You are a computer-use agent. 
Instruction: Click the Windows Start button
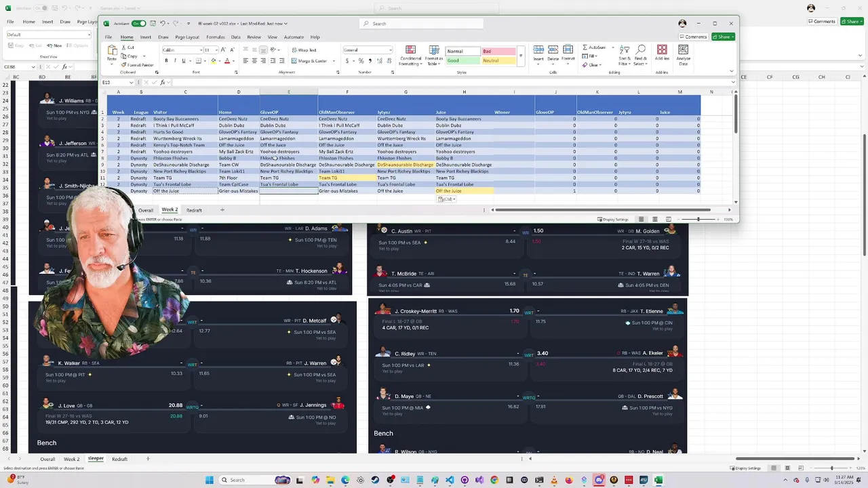click(x=210, y=480)
